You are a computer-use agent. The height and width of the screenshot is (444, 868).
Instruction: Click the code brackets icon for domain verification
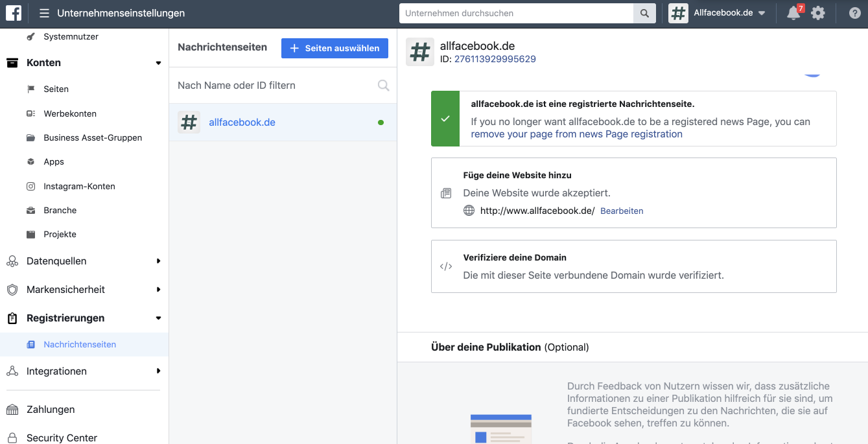click(446, 266)
